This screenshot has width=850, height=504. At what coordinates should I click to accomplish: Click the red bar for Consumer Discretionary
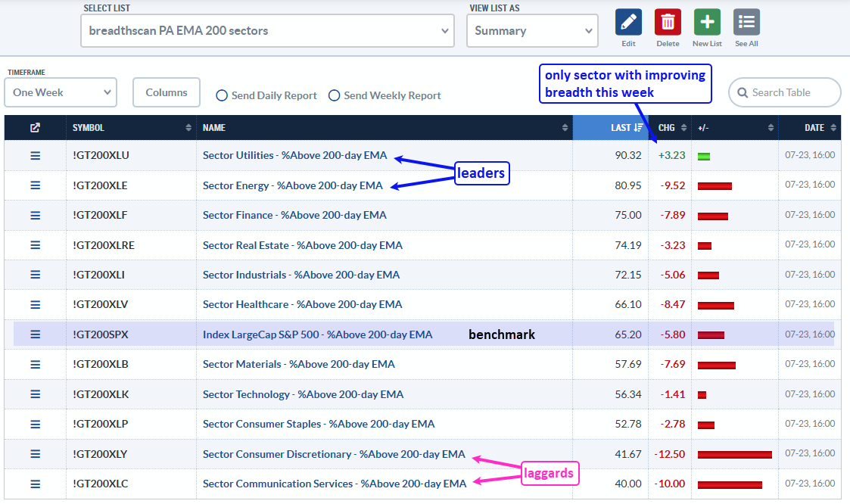pos(734,455)
